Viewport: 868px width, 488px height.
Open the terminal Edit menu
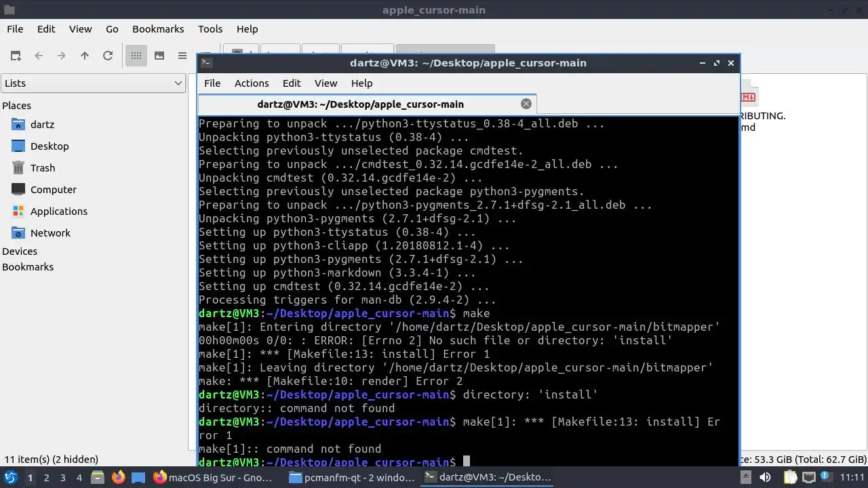pos(292,83)
